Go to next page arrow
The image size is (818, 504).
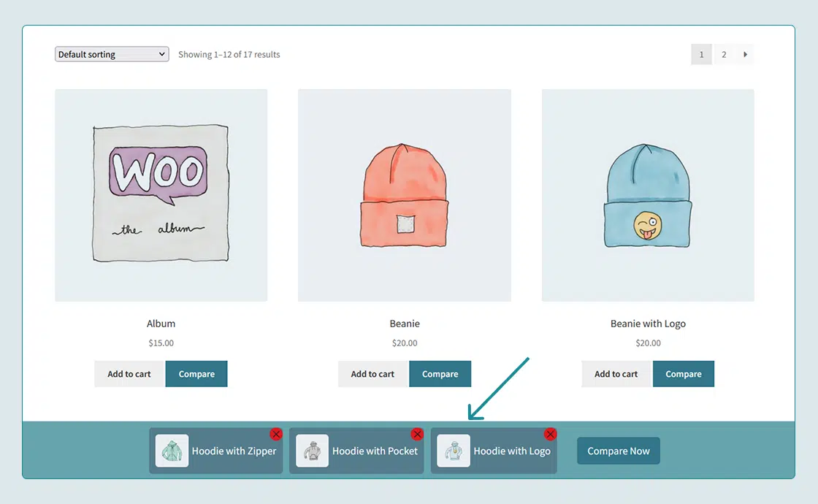tap(745, 55)
